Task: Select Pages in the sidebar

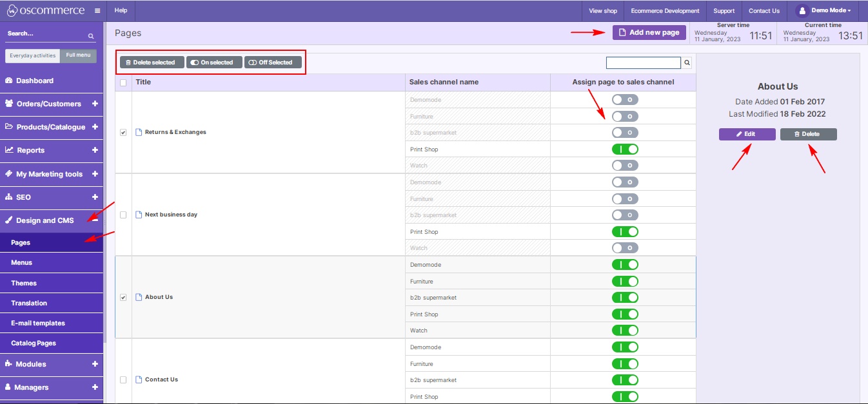Action: pos(52,243)
